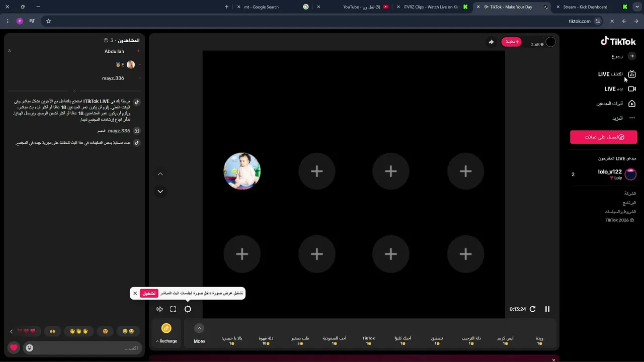Select the TikTok - Make Your Day tab

tap(512, 7)
